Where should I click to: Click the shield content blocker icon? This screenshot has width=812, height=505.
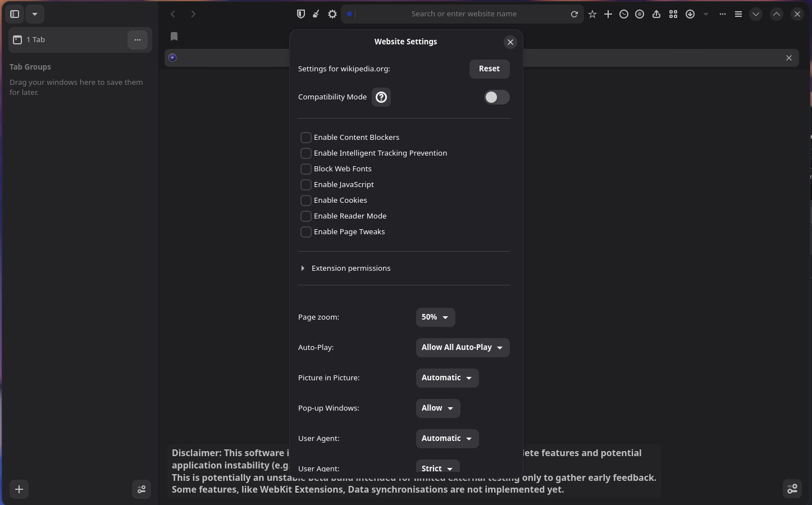[x=301, y=14]
